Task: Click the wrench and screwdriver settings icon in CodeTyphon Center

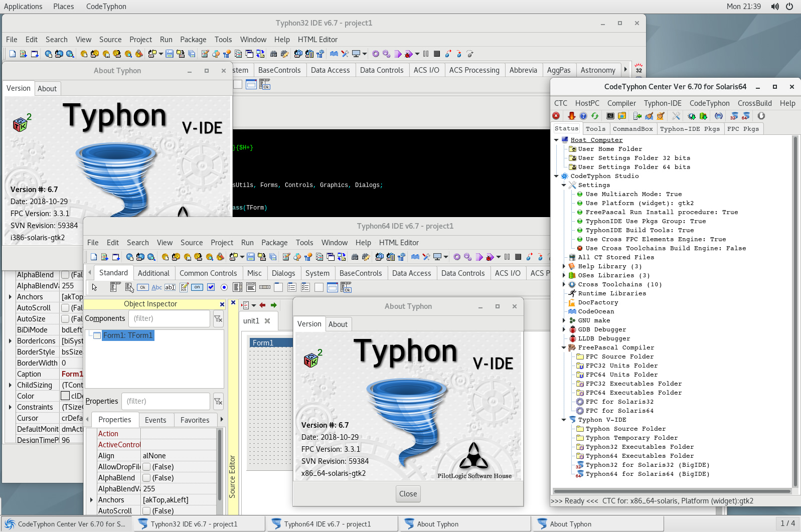Action: click(x=676, y=116)
